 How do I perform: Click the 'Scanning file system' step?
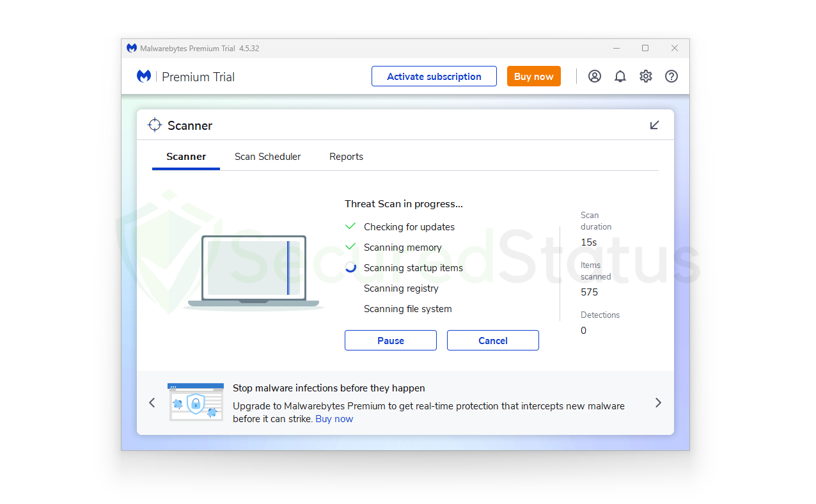click(408, 309)
